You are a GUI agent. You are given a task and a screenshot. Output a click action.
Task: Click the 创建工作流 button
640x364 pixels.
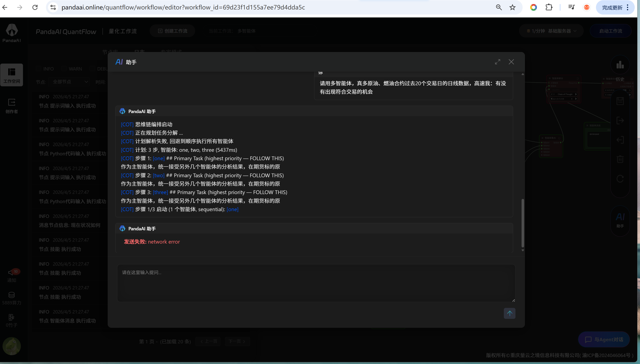[172, 31]
